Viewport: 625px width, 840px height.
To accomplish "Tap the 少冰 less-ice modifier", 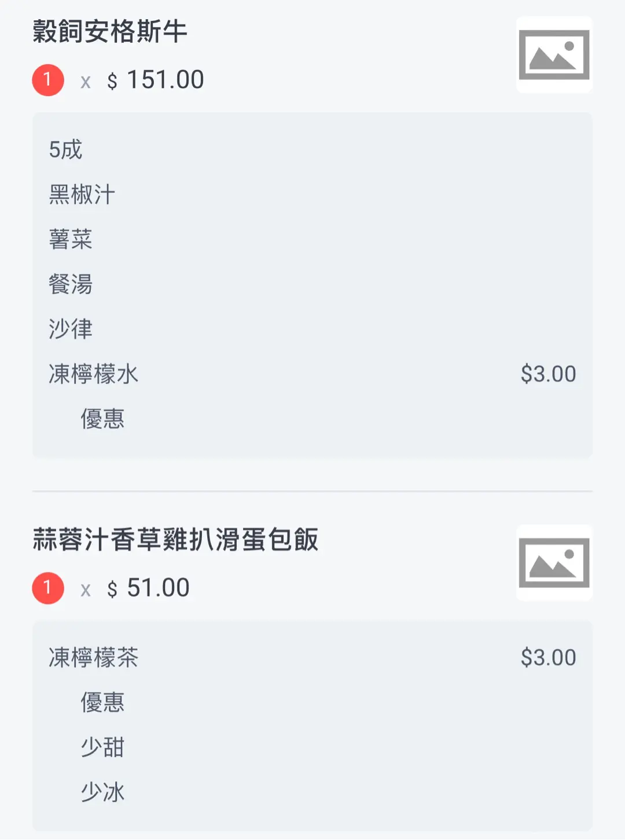I will click(102, 792).
